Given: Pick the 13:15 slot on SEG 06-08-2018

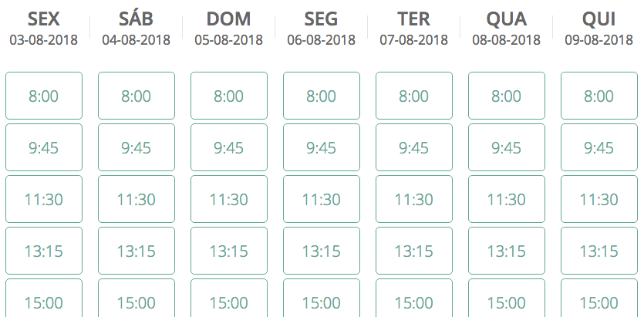Looking at the screenshot, I should click(322, 251).
